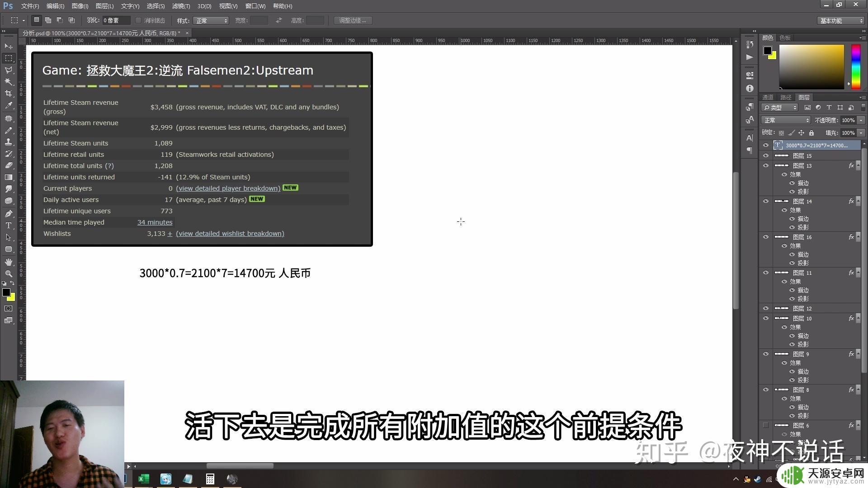Select the Path Selection arrow tool
Viewport: 868px width, 488px height.
tap(9, 237)
